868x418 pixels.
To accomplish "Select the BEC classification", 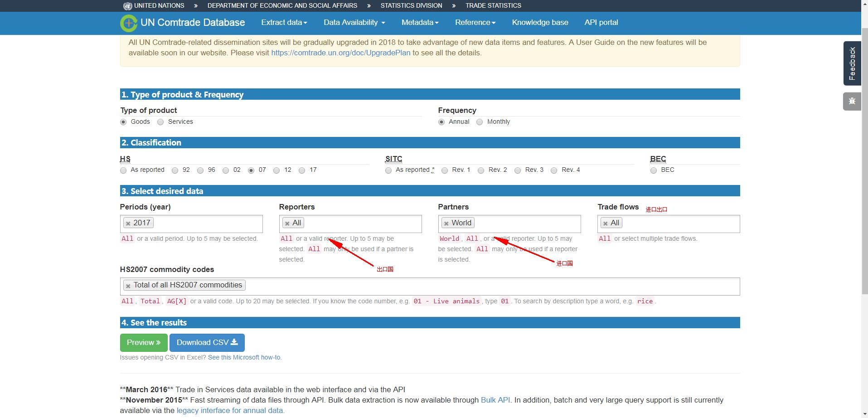I will click(x=654, y=170).
